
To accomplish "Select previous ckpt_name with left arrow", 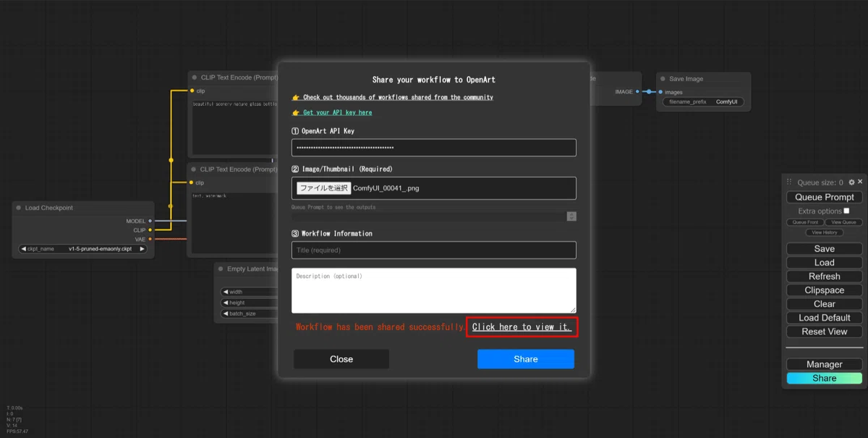I will pyautogui.click(x=24, y=249).
